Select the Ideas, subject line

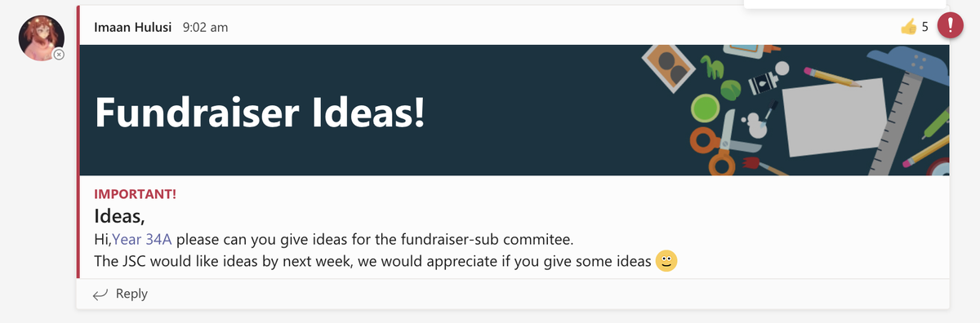pos(119,217)
